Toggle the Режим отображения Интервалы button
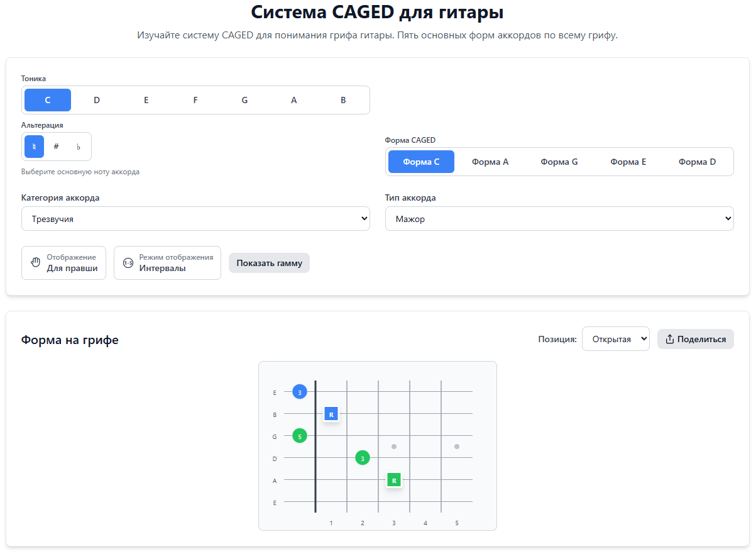756x556 pixels. [x=167, y=263]
